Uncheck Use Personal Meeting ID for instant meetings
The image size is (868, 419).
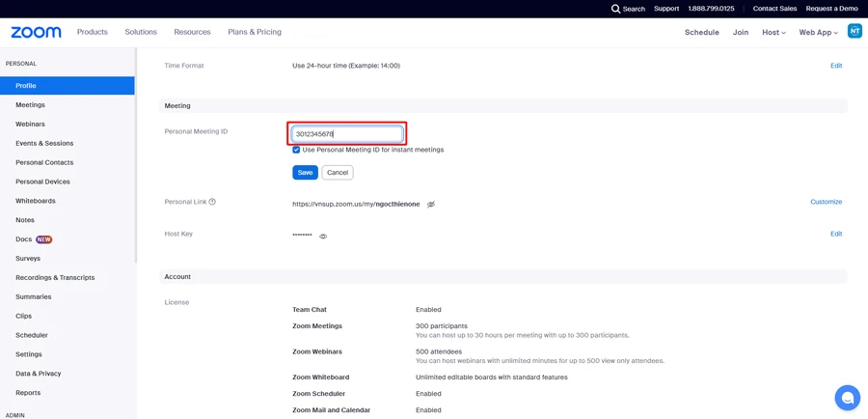[x=296, y=150]
